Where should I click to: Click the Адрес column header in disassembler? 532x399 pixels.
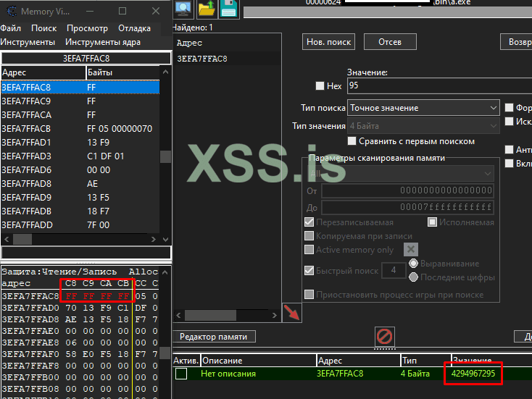click(x=43, y=72)
